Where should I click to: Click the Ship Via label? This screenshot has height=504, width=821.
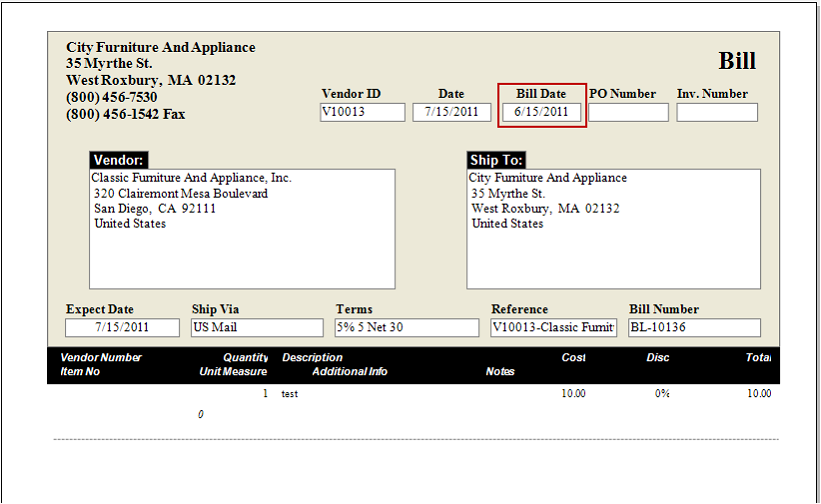tap(215, 309)
